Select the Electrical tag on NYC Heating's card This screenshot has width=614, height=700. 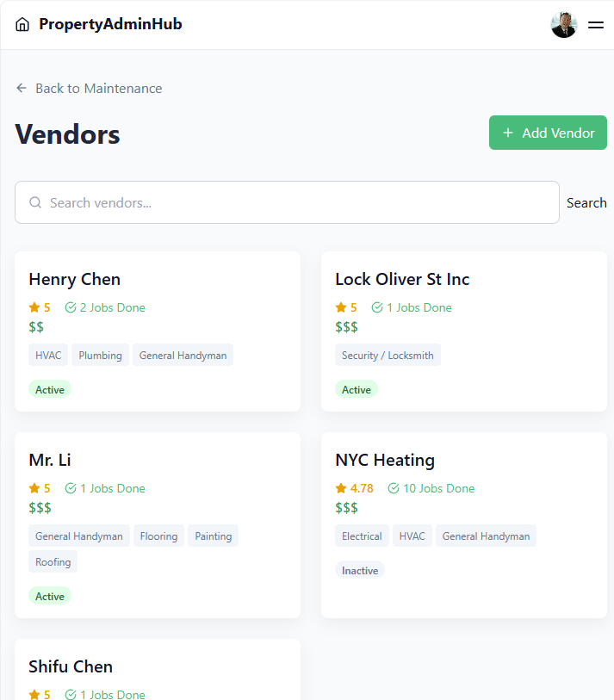362,536
